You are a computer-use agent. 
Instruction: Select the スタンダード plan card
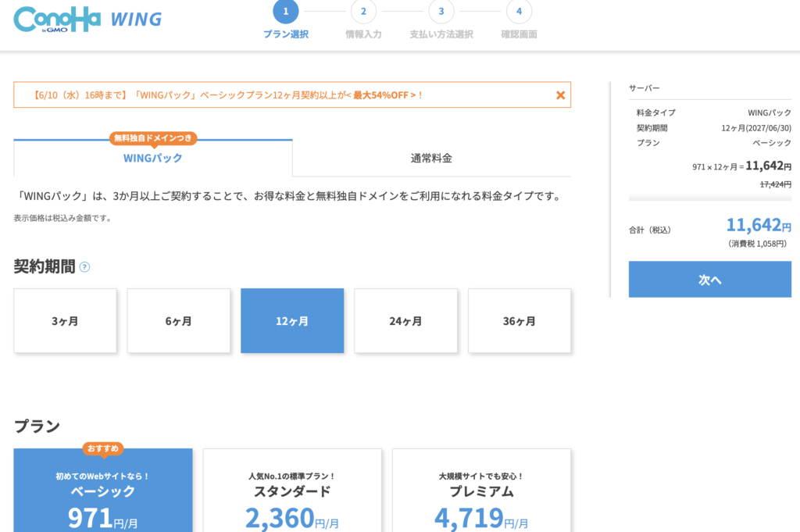point(292,491)
